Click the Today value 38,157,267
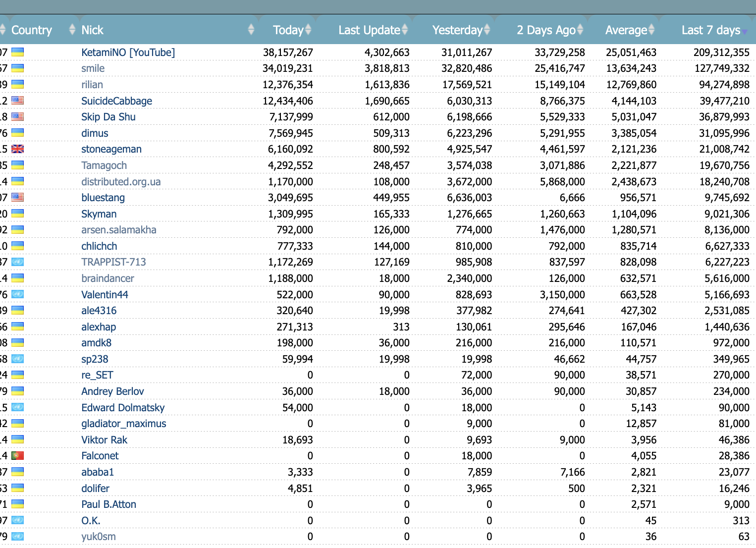 (x=288, y=52)
